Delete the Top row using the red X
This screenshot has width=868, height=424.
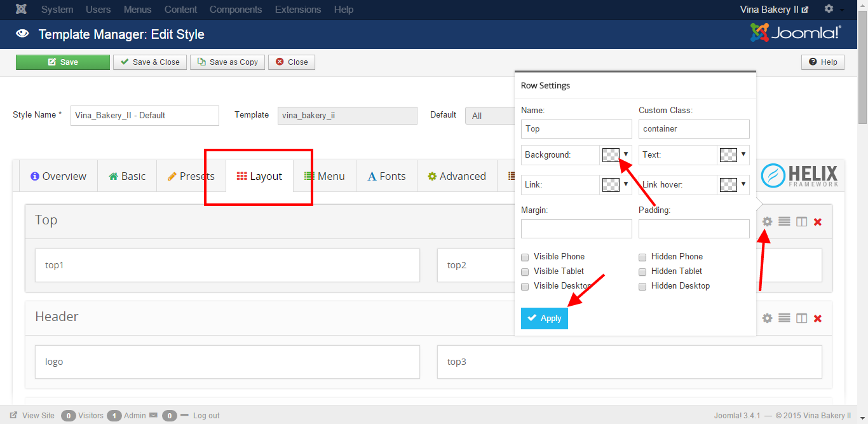(x=818, y=221)
